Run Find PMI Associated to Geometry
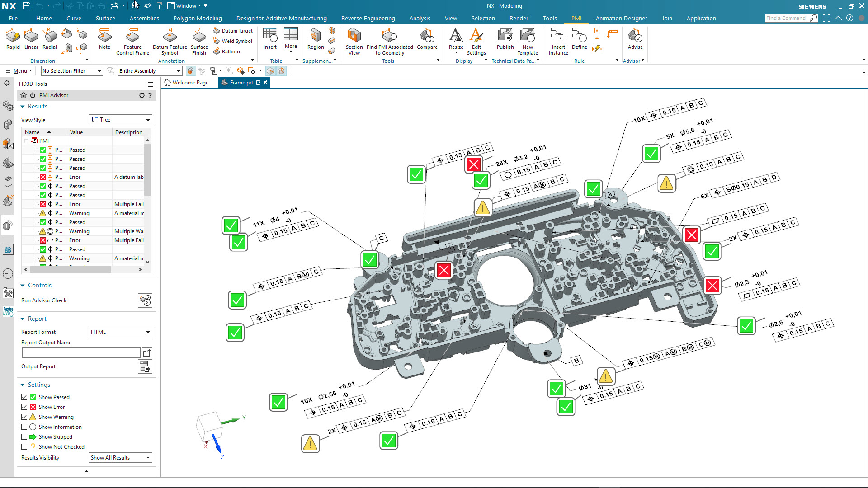Viewport: 868px width, 488px height. coord(389,41)
